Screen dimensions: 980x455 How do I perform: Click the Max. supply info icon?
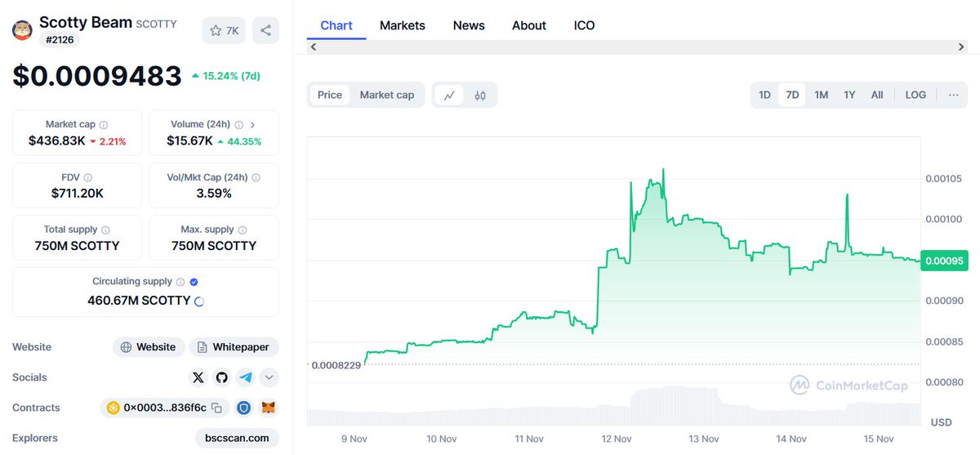243,230
